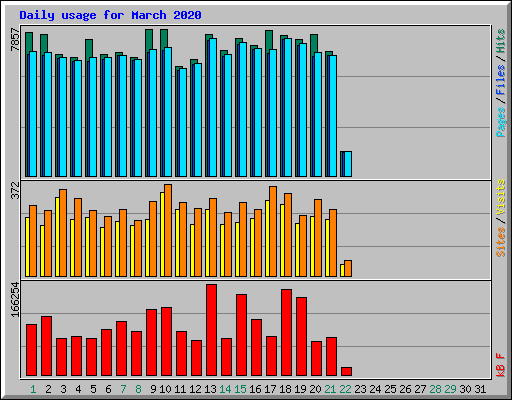Click the red KB bar for day 18
The width and height of the screenshot is (512, 400).
pyautogui.click(x=287, y=333)
